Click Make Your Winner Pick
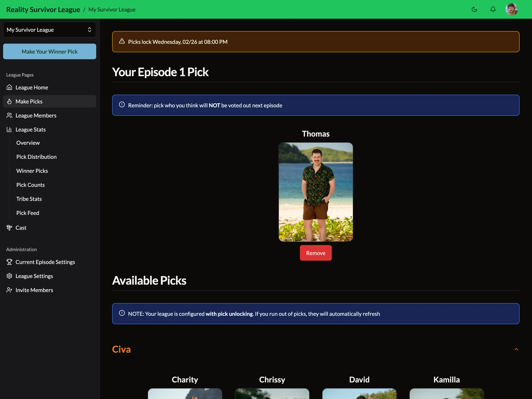532x399 pixels. tap(49, 51)
